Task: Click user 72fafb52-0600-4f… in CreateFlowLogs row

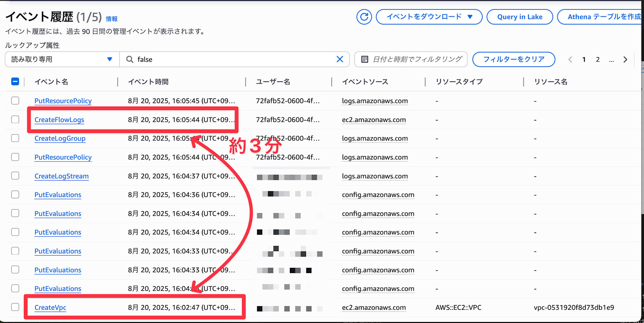Action: click(x=288, y=120)
